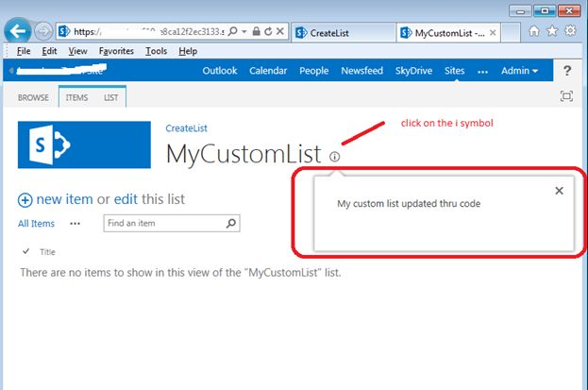Click the new item link
Viewport: 588px width, 390px height.
(64, 199)
